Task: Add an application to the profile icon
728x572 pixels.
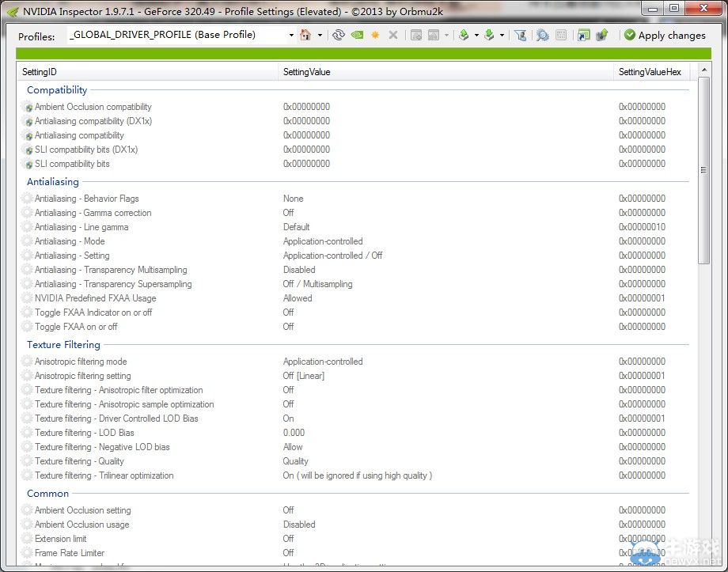Action: pyautogui.click(x=416, y=35)
